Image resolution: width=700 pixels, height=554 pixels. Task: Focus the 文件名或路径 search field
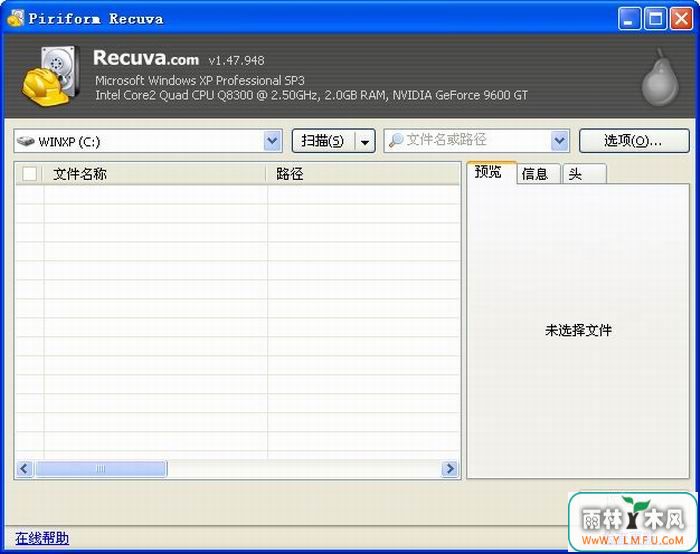point(477,141)
